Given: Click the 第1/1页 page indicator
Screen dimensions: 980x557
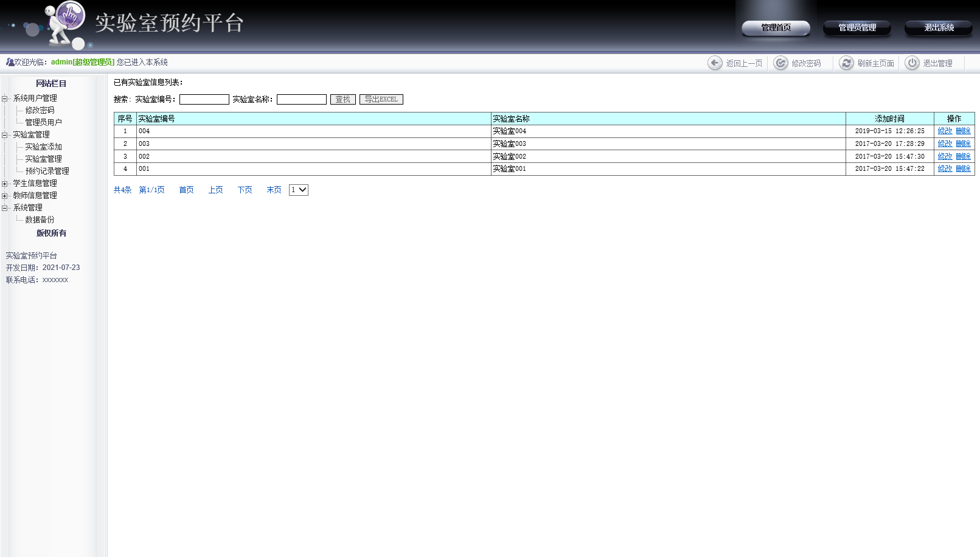Looking at the screenshot, I should [151, 190].
